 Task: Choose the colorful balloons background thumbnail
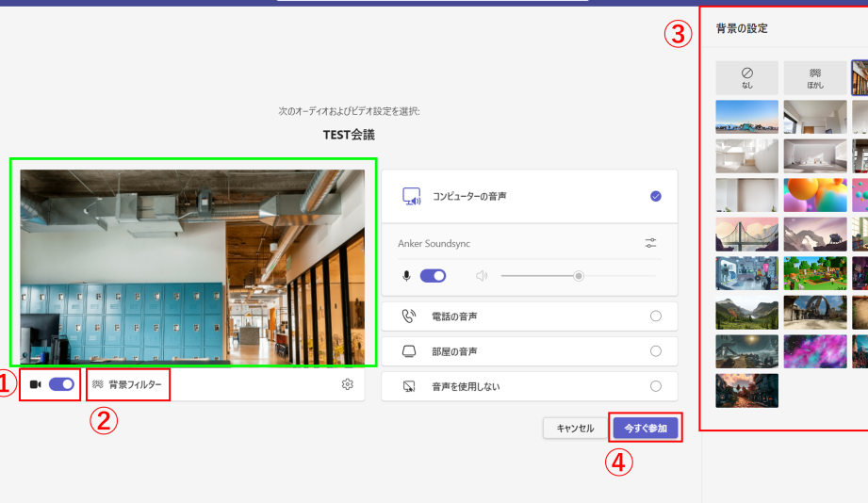click(x=815, y=195)
